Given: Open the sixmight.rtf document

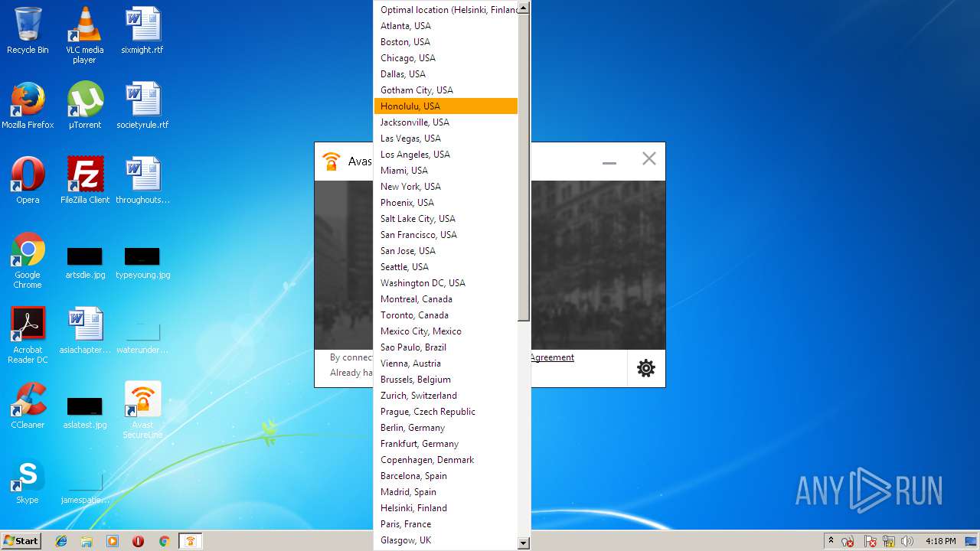Looking at the screenshot, I should coord(142,31).
